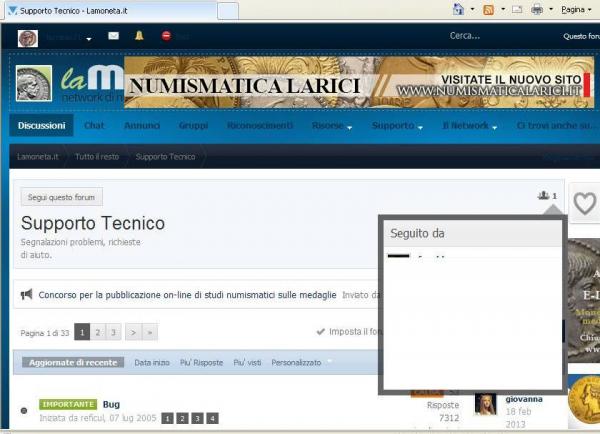Go to page 3 of pagination

113,332
